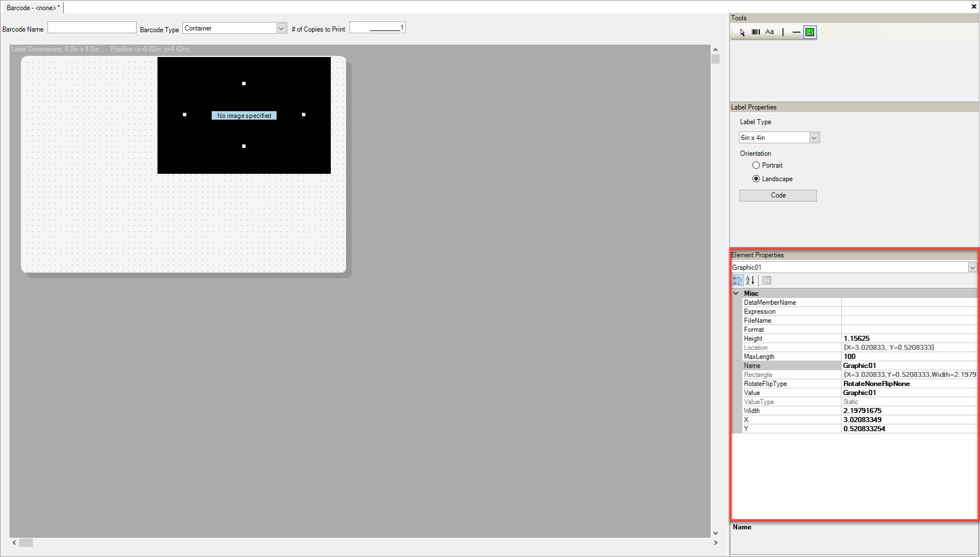Select the image graphic tool
Screen dimensions: 980x557
tap(810, 32)
